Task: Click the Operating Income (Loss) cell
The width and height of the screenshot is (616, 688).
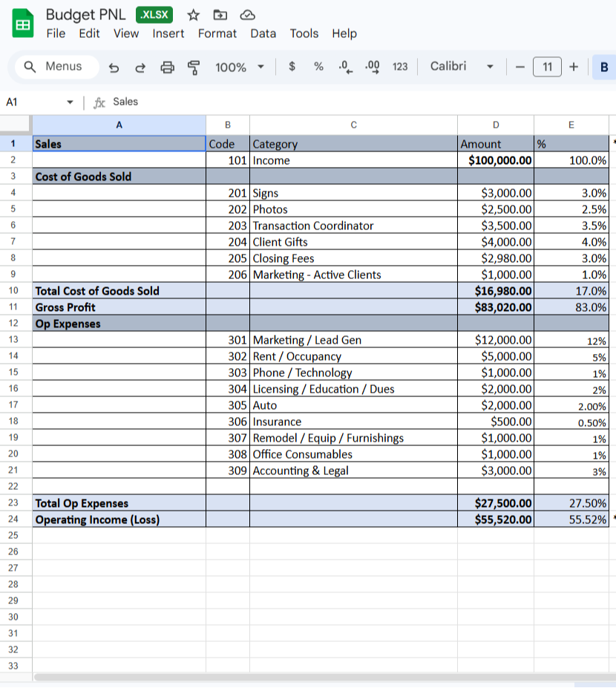Action: [119, 520]
